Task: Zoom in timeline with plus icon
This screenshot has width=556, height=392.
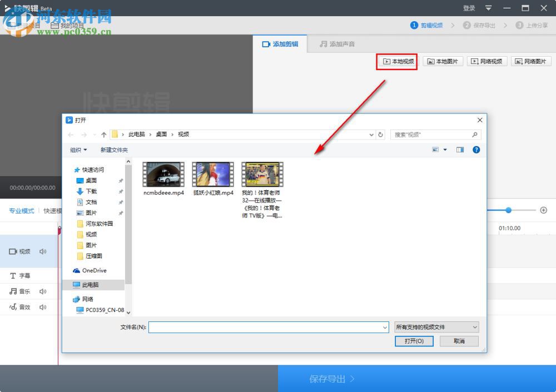Action: pyautogui.click(x=543, y=210)
